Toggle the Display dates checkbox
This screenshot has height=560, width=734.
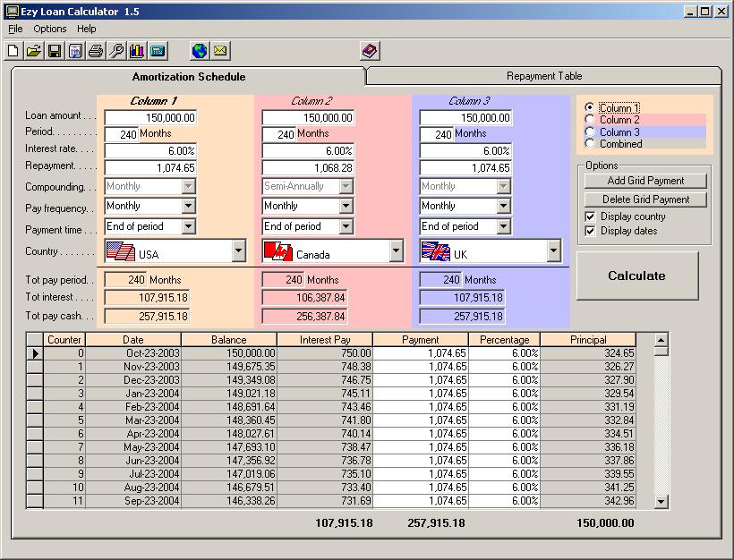[590, 231]
